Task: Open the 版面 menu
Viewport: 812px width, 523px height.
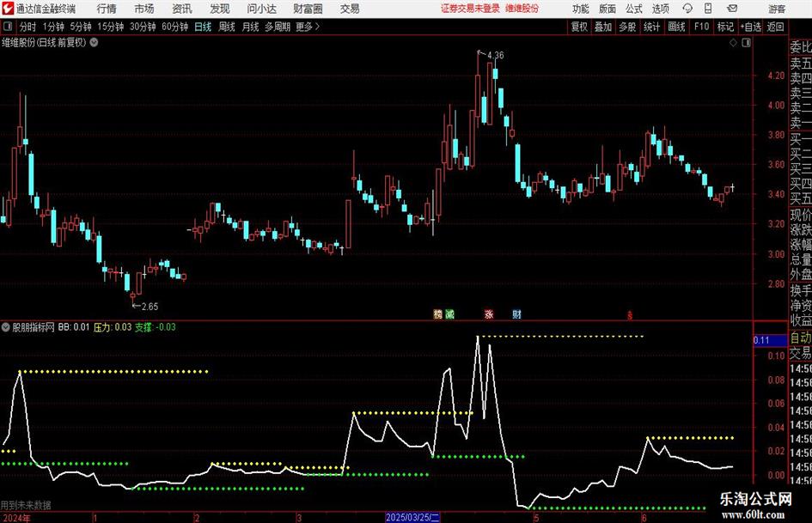Action: point(607,9)
